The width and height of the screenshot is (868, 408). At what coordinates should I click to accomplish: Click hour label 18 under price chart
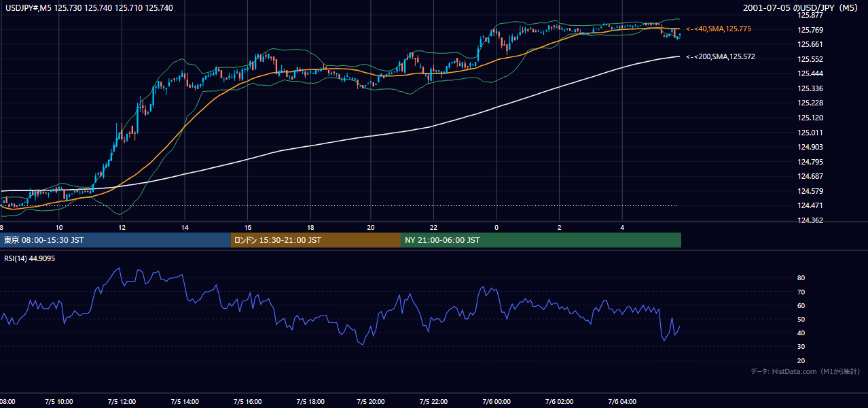pyautogui.click(x=310, y=227)
